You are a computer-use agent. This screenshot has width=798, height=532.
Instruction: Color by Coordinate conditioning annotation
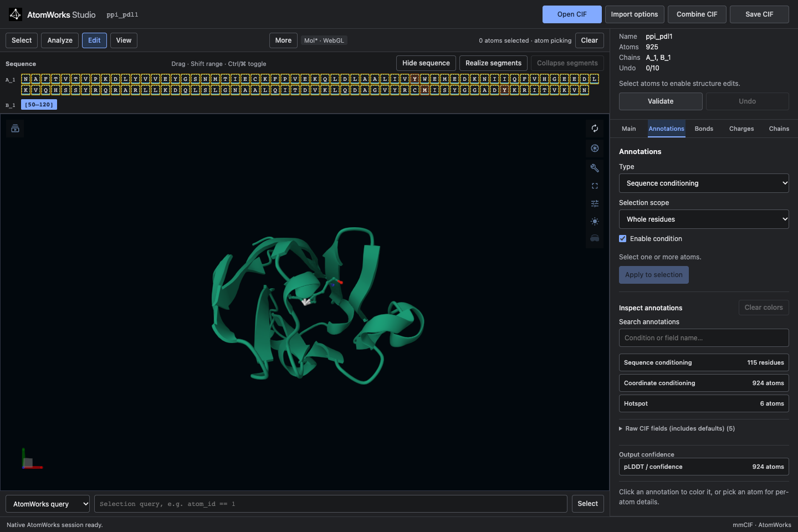704,383
